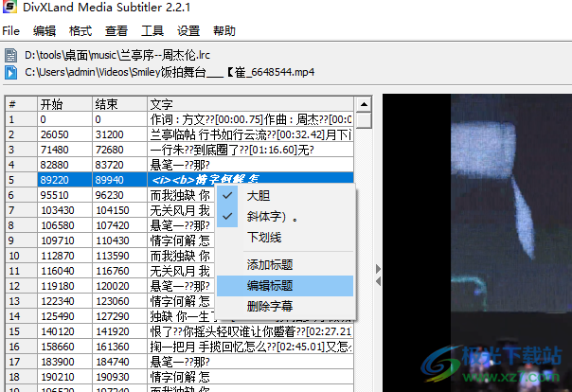Image resolution: width=572 pixels, height=392 pixels.
Task: Click end time 190930 in row 18
Action: tap(119, 377)
